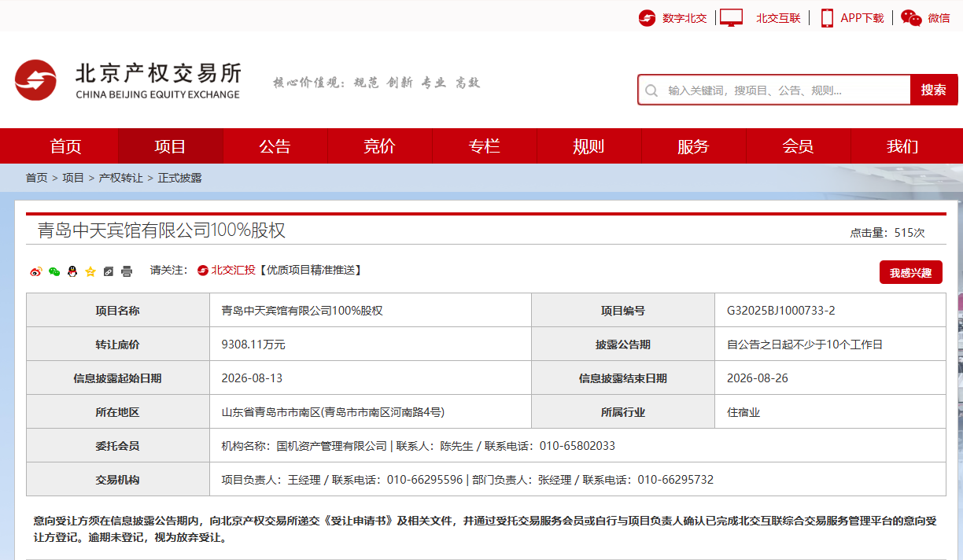Click the 搜索 search button
Screen dimensions: 963x560
(x=934, y=90)
